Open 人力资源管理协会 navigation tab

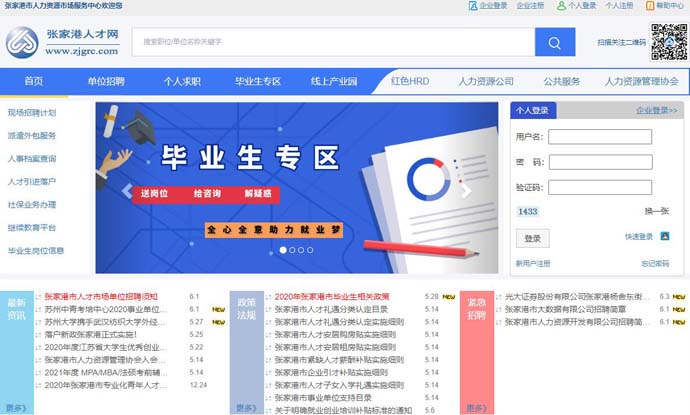click(642, 81)
